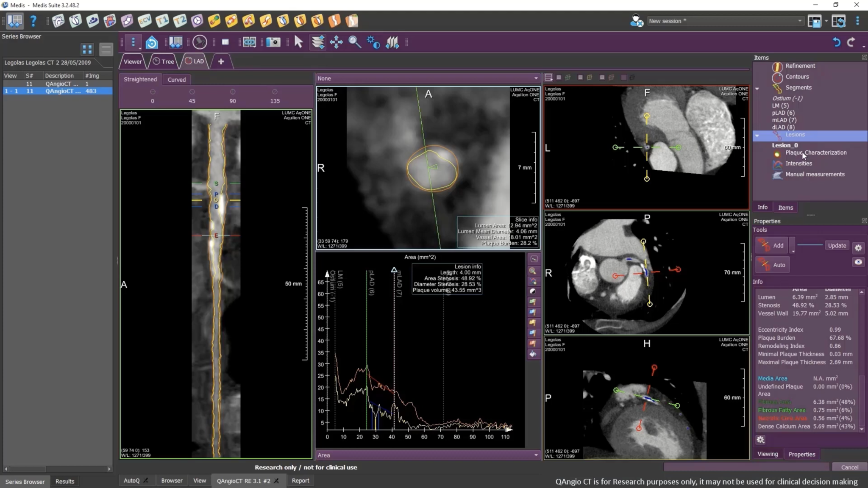This screenshot has width=868, height=488.
Task: Toggle the eye visibility in Tools panel
Action: coord(858,262)
